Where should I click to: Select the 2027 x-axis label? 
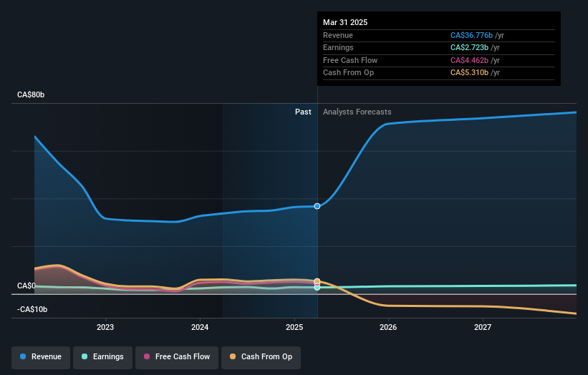point(483,327)
